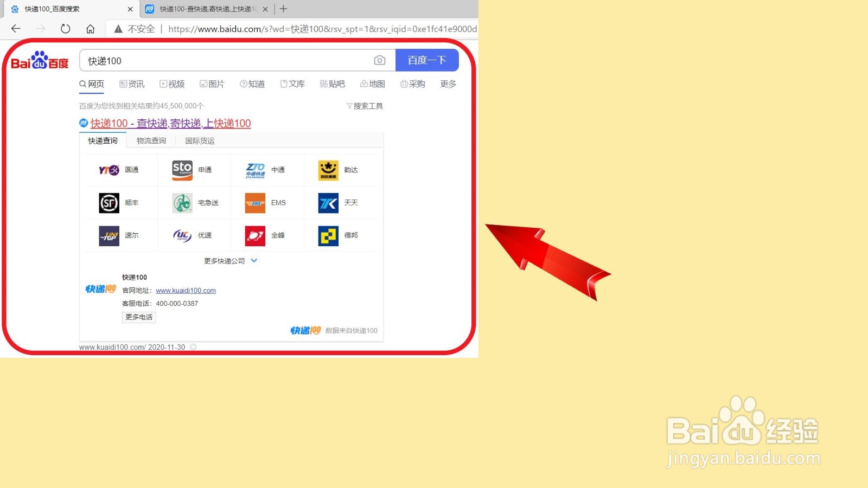Screen dimensions: 868x488
Task: Select the 中通 ZTO courier icon
Action: coord(256,170)
